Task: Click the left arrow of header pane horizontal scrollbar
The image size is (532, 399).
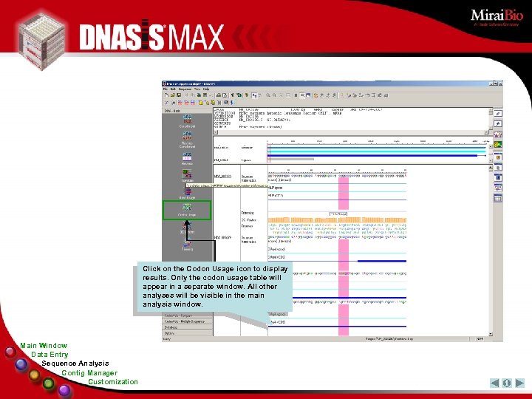Action: [x=215, y=132]
